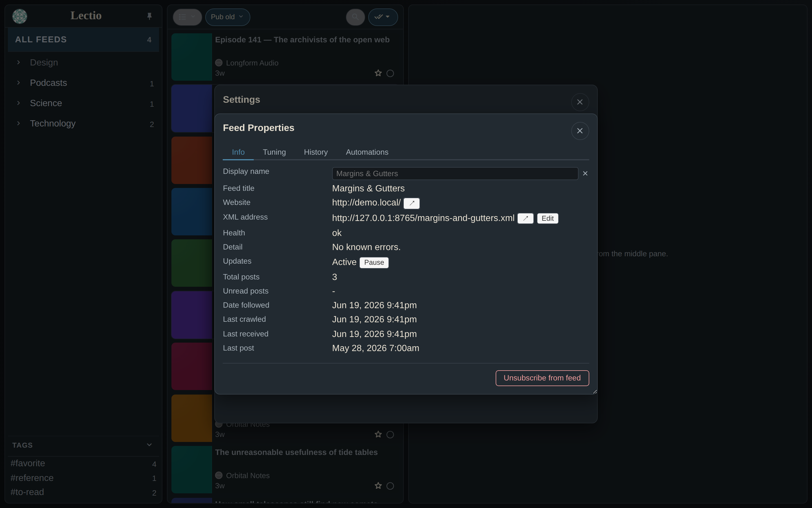812x508 pixels.
Task: Collapse the TAGS section chevron
Action: 149,445
